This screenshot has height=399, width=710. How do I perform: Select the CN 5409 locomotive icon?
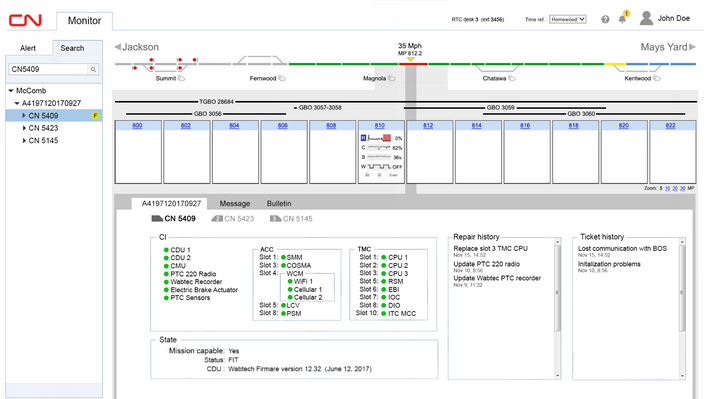click(x=157, y=219)
